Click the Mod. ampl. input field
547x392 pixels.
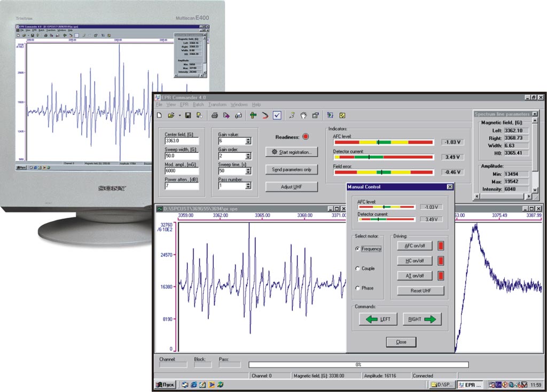[x=182, y=171]
